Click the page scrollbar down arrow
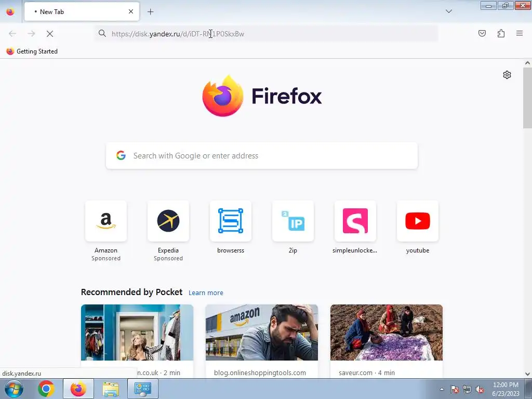532x399 pixels. (x=527, y=374)
